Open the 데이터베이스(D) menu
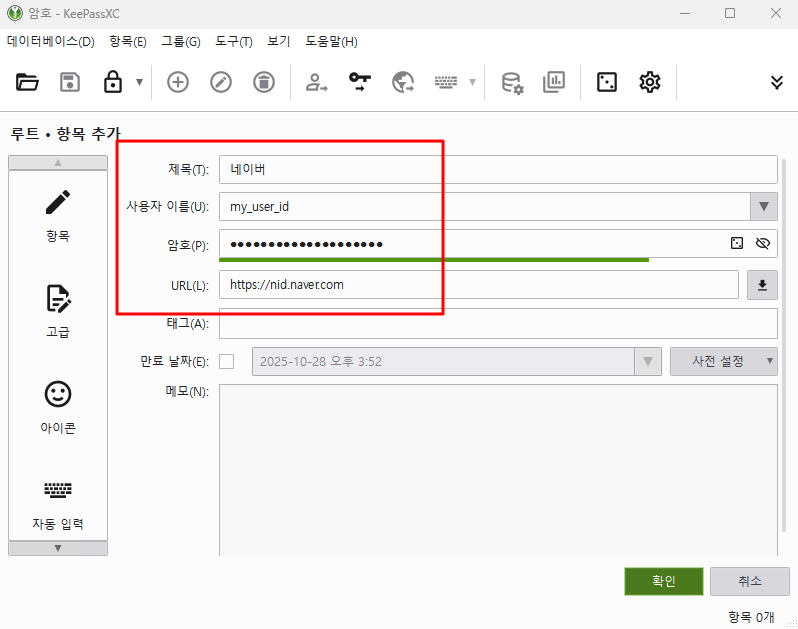 pyautogui.click(x=51, y=41)
